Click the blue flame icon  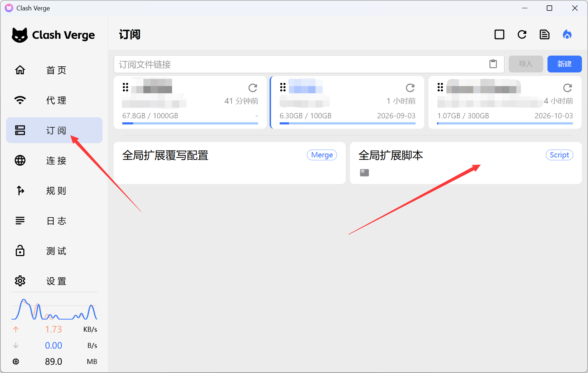click(567, 34)
